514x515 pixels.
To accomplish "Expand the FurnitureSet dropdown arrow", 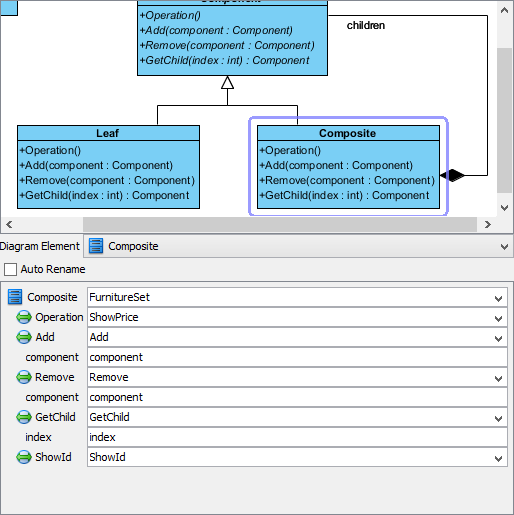I will coord(498,298).
